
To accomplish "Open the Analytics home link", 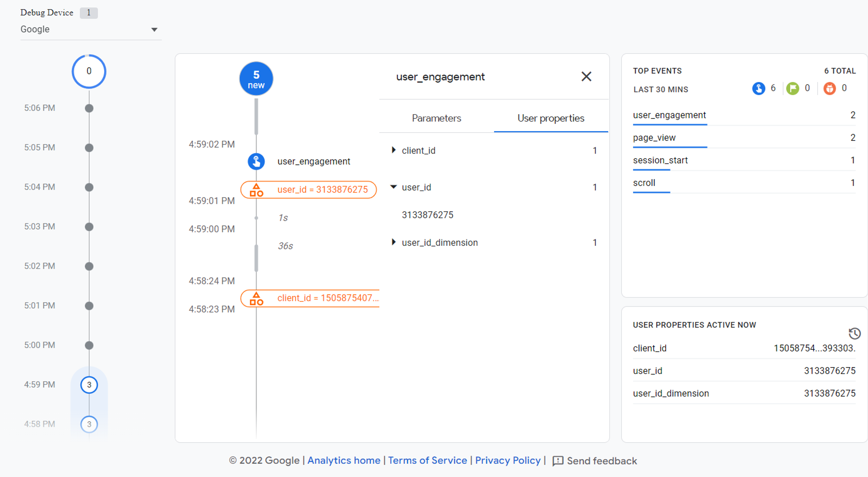I will [x=343, y=460].
